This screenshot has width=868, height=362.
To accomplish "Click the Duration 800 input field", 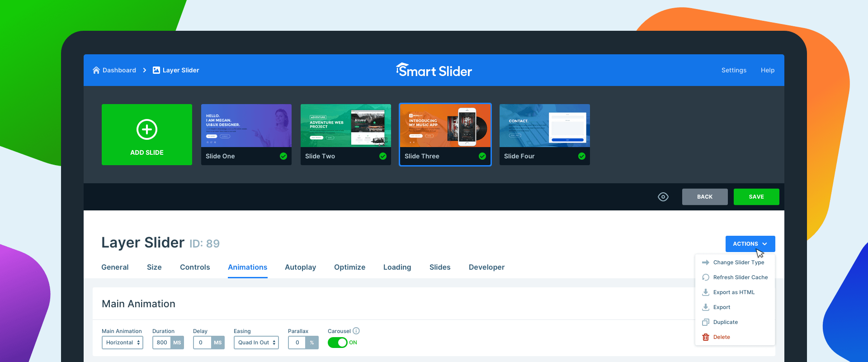I will pos(162,343).
